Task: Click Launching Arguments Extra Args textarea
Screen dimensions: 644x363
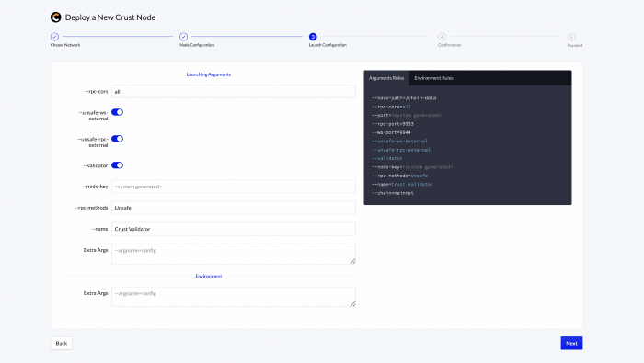Action: point(234,254)
